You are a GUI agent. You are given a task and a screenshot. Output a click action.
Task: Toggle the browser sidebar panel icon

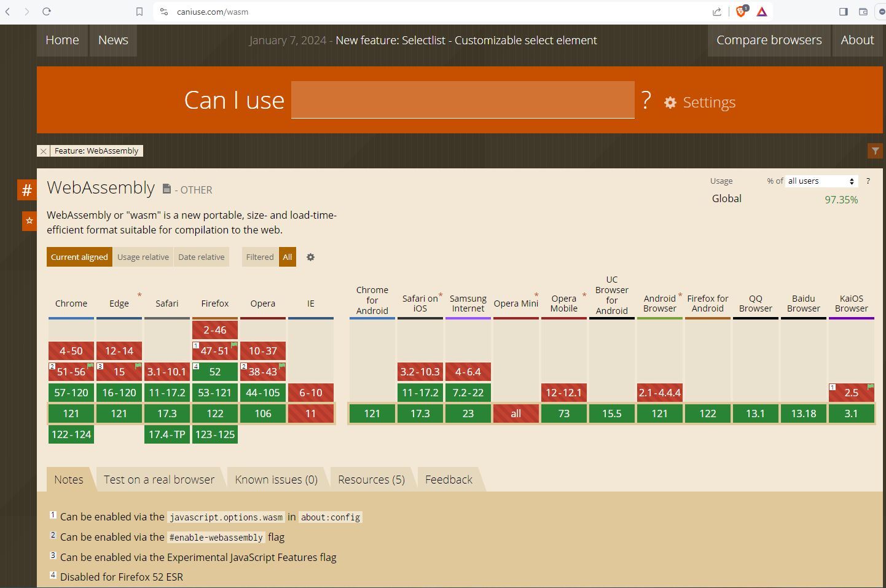point(844,12)
